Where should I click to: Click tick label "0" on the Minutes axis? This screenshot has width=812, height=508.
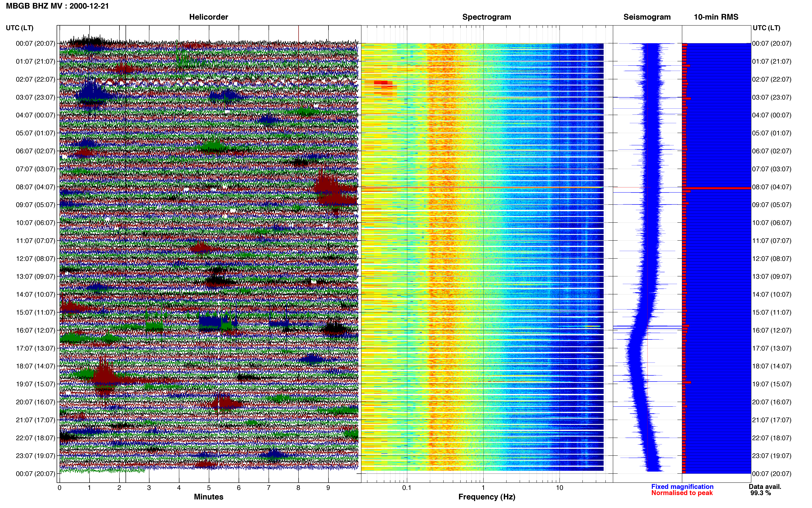tap(59, 487)
